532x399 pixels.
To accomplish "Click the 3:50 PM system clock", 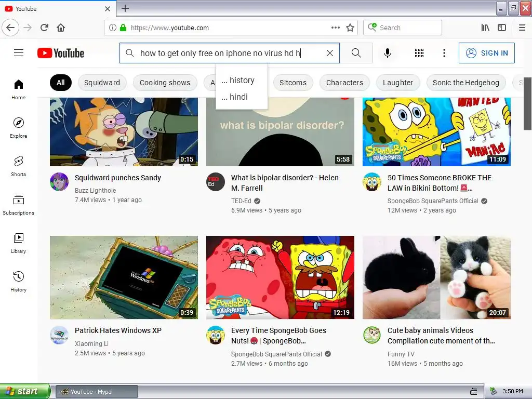I will click(x=513, y=391).
